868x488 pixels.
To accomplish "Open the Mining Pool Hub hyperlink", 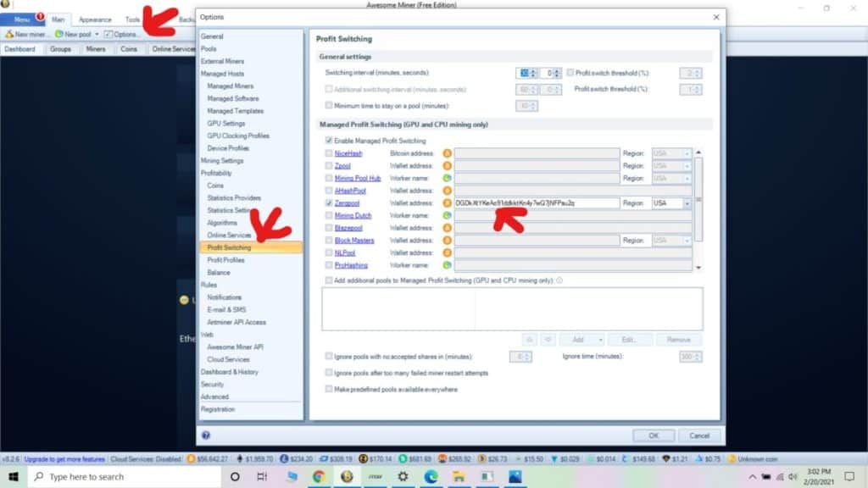I will [x=358, y=178].
